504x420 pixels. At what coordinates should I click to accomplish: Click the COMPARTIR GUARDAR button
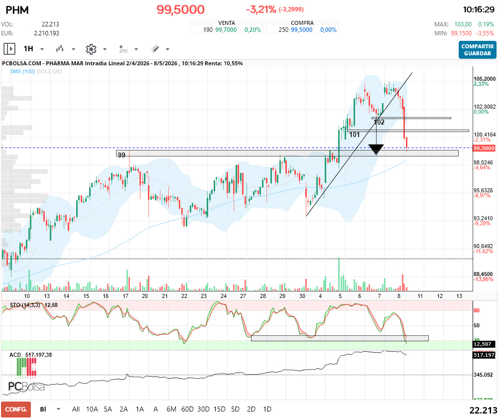click(477, 50)
